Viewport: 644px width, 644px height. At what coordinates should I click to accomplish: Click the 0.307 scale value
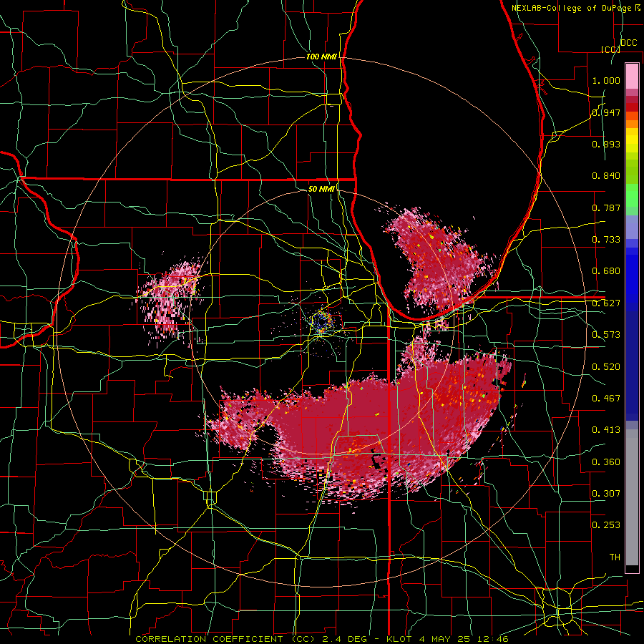(606, 494)
